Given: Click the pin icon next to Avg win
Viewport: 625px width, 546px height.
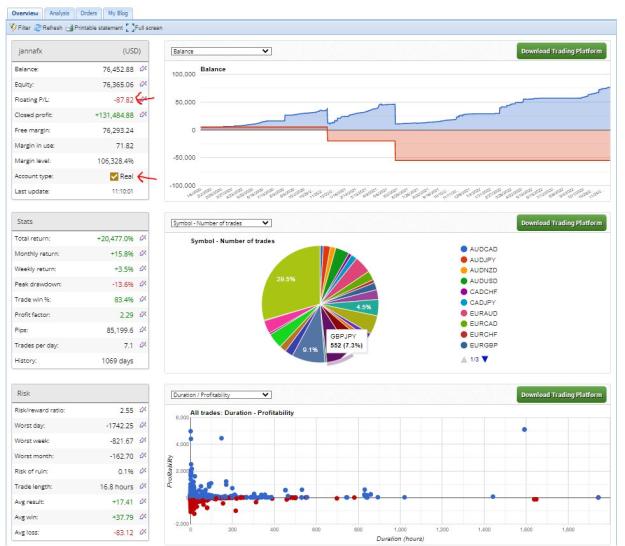Looking at the screenshot, I should 143,517.
